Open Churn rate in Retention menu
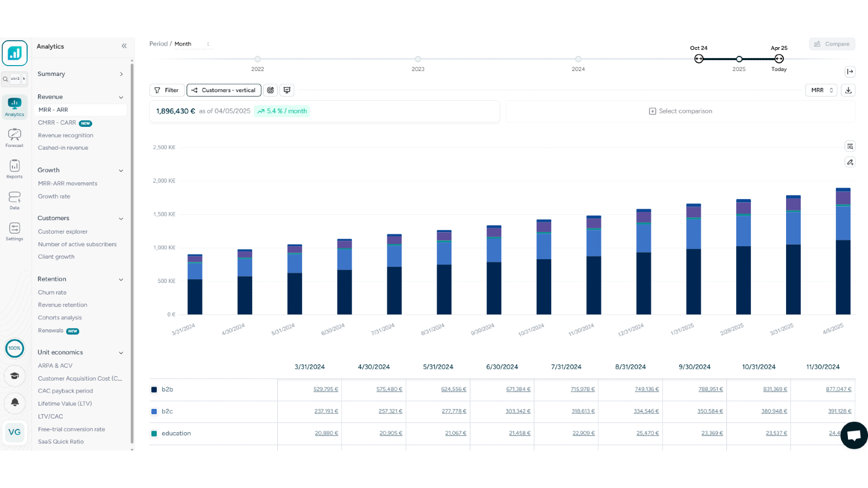This screenshot has height=488, width=868. click(x=52, y=292)
